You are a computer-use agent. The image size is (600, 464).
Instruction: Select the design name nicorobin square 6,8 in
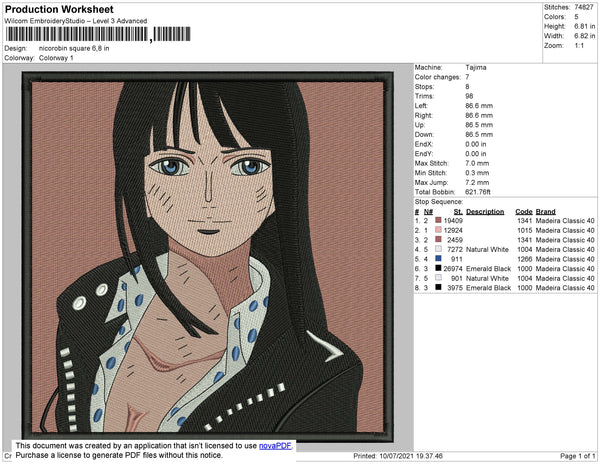coord(74,49)
